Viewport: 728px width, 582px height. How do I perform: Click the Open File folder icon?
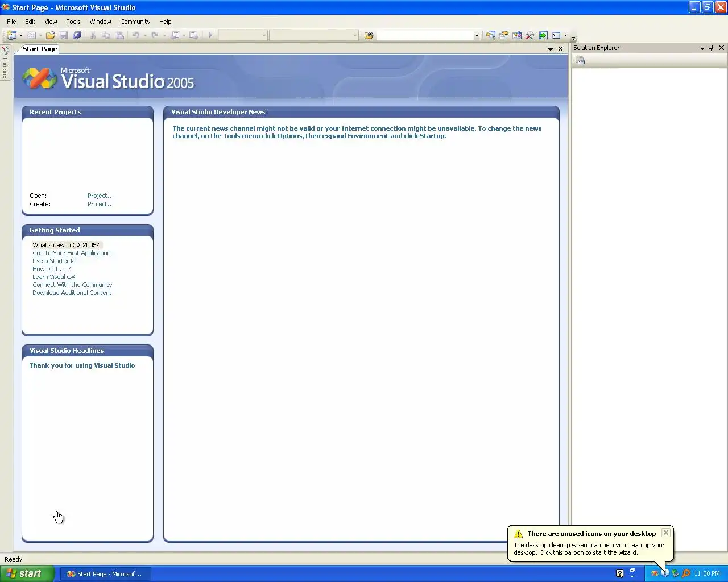tap(51, 35)
